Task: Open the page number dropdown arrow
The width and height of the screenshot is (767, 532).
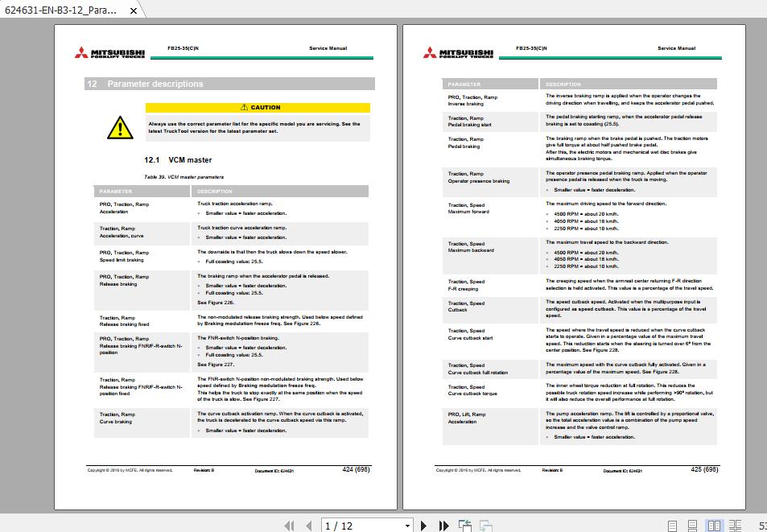Action: [x=409, y=525]
